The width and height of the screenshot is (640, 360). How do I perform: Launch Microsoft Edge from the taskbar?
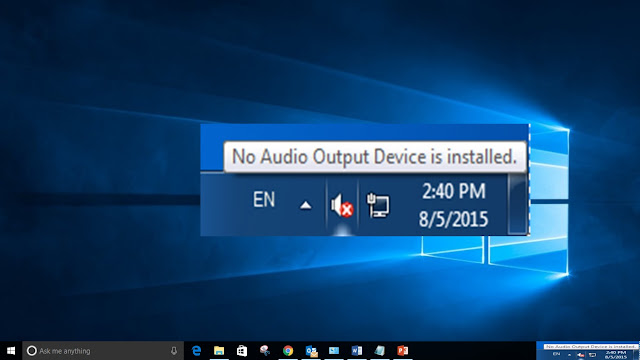tap(196, 351)
